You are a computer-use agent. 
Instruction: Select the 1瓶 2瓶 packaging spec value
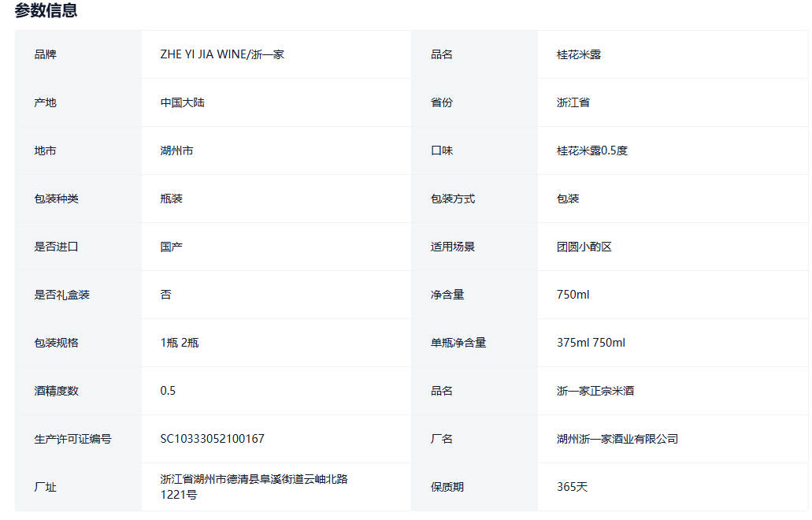click(180, 343)
